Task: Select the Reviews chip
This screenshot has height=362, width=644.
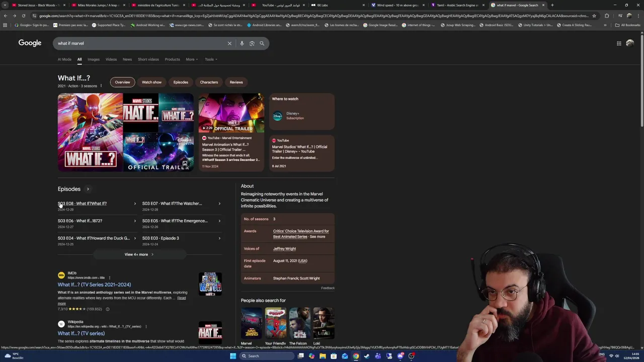Action: (236, 82)
